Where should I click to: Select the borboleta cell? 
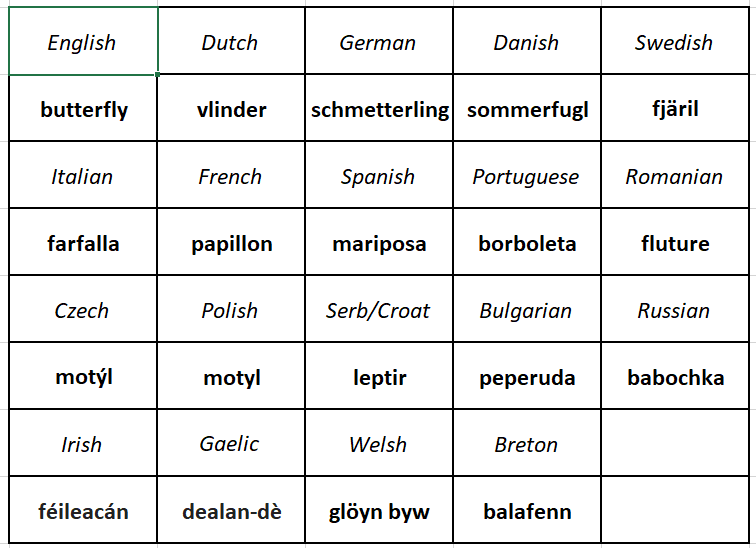(x=527, y=243)
